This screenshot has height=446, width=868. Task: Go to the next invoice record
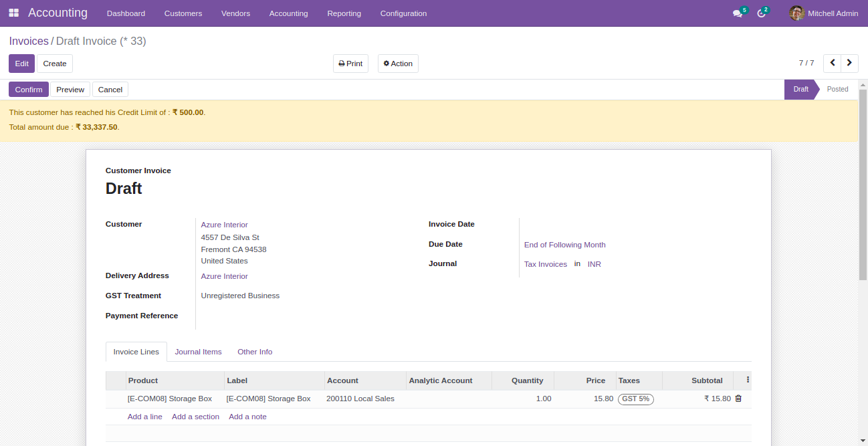(x=849, y=63)
